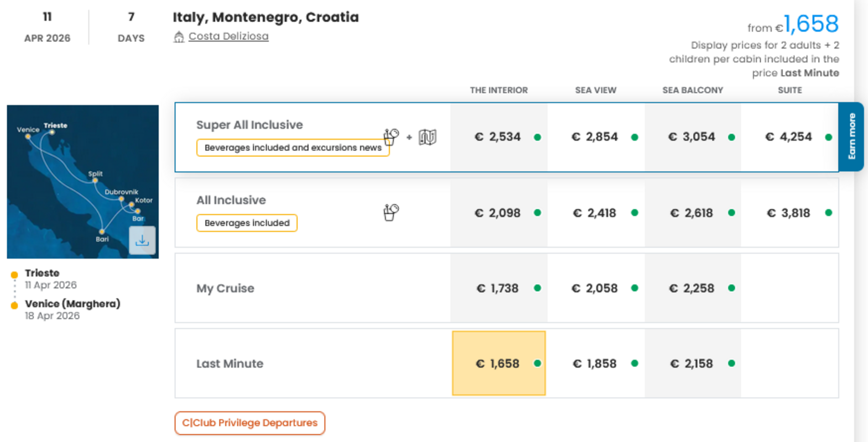Open the Costa Deliziosa ship link
The image size is (868, 442).
pos(228,36)
